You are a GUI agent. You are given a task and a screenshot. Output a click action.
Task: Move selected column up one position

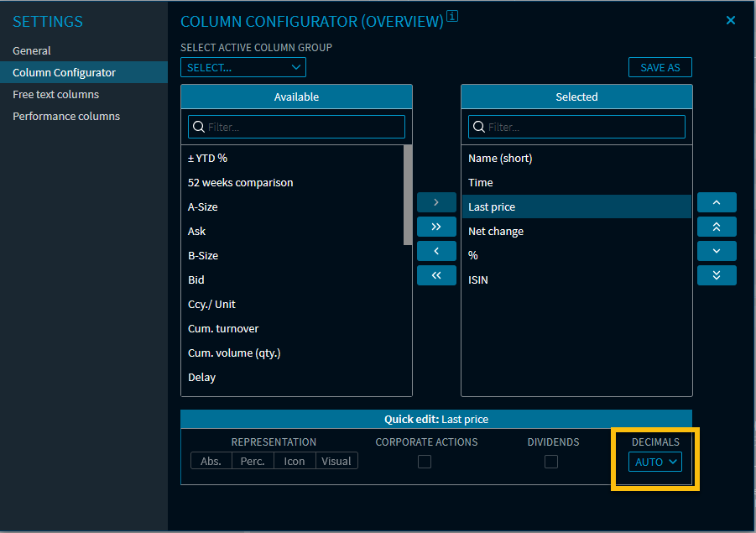716,202
